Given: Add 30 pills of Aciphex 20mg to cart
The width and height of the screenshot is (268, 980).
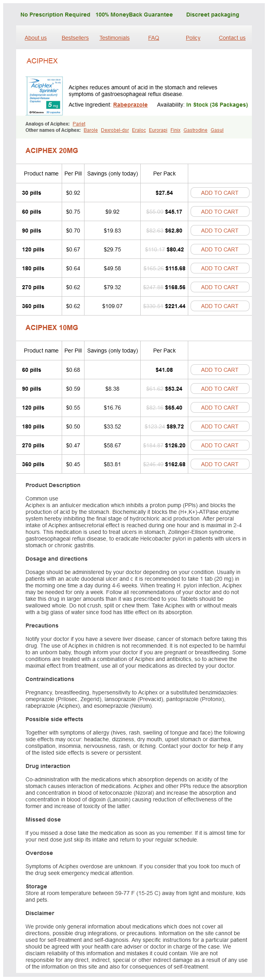Looking at the screenshot, I should (220, 193).
